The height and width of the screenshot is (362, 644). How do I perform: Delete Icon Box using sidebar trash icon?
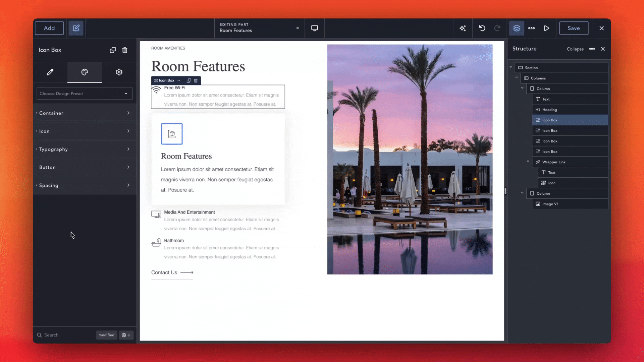(125, 50)
